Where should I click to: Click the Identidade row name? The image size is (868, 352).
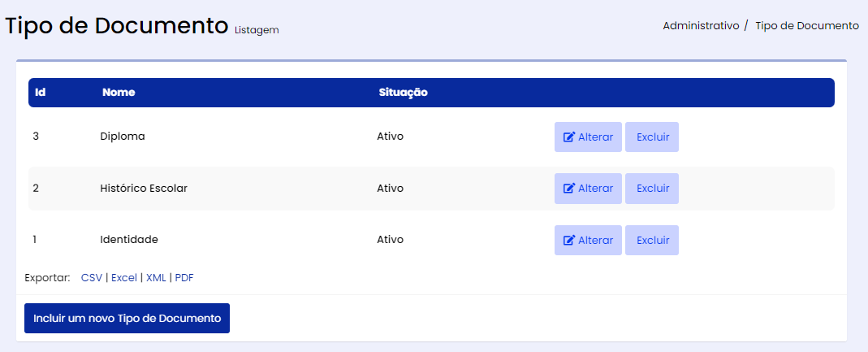(128, 240)
